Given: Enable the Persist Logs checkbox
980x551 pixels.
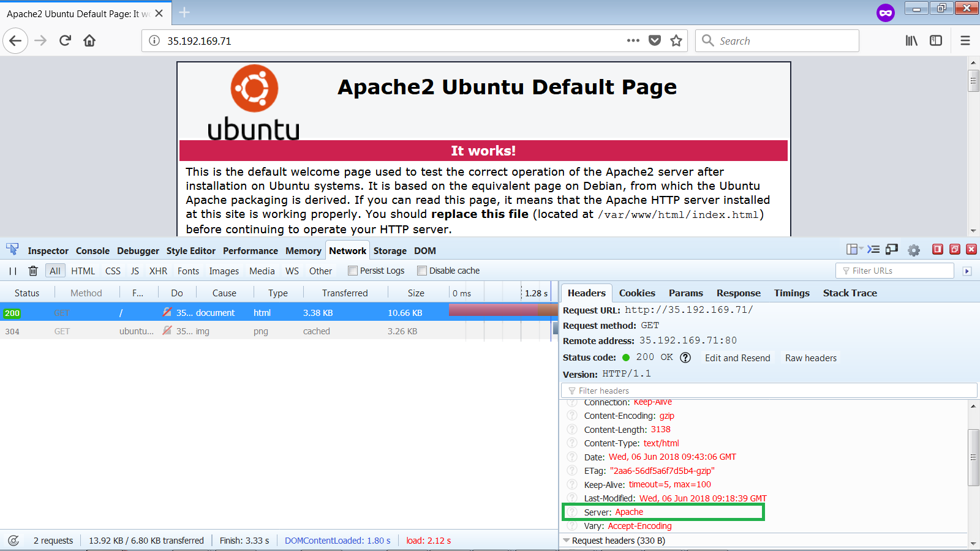Looking at the screenshot, I should point(353,271).
